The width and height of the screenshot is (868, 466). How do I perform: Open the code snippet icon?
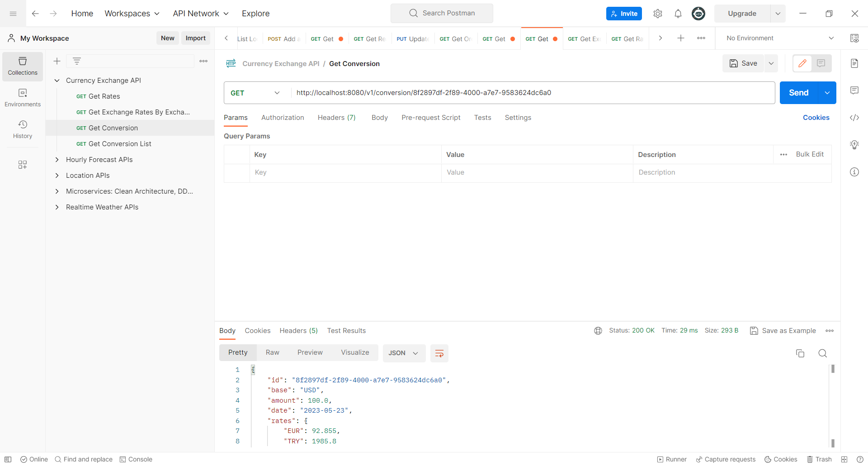tap(854, 118)
